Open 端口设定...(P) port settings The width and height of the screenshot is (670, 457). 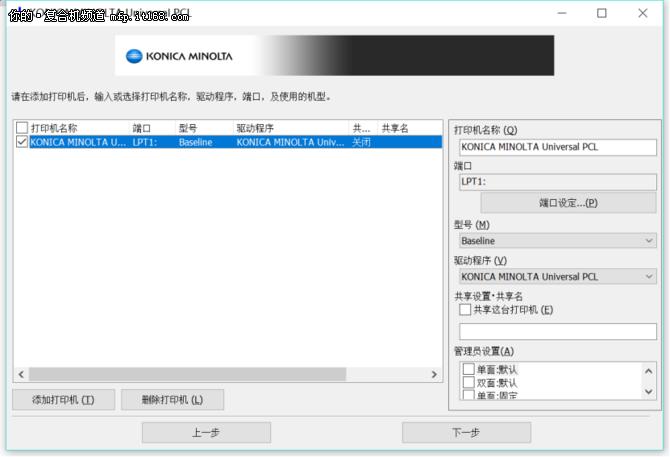click(568, 203)
